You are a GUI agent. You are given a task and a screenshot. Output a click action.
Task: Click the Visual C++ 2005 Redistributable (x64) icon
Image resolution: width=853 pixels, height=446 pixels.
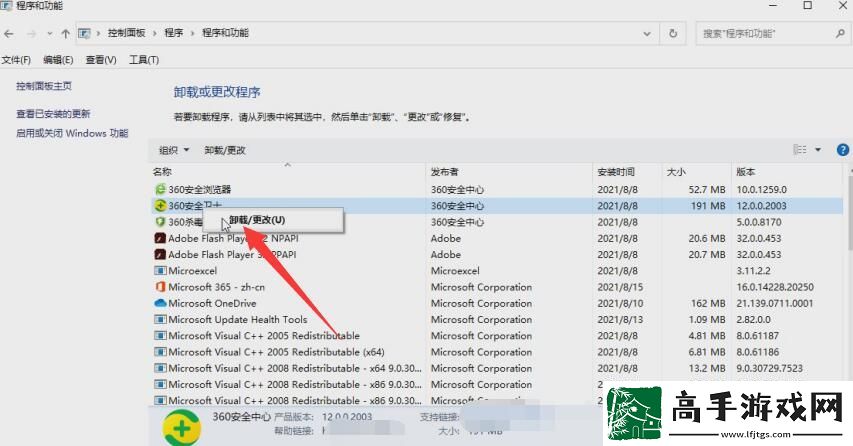160,352
